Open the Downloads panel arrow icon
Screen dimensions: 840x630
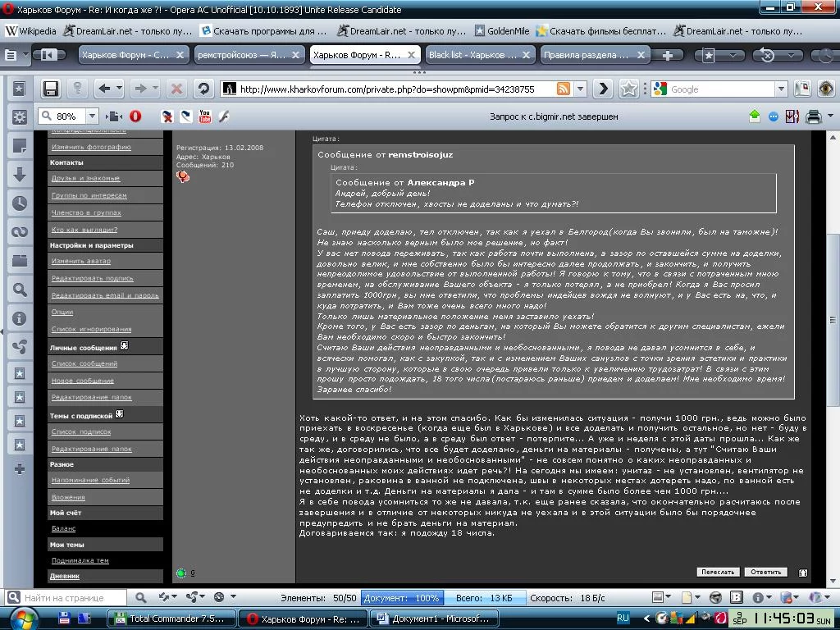(x=20, y=174)
